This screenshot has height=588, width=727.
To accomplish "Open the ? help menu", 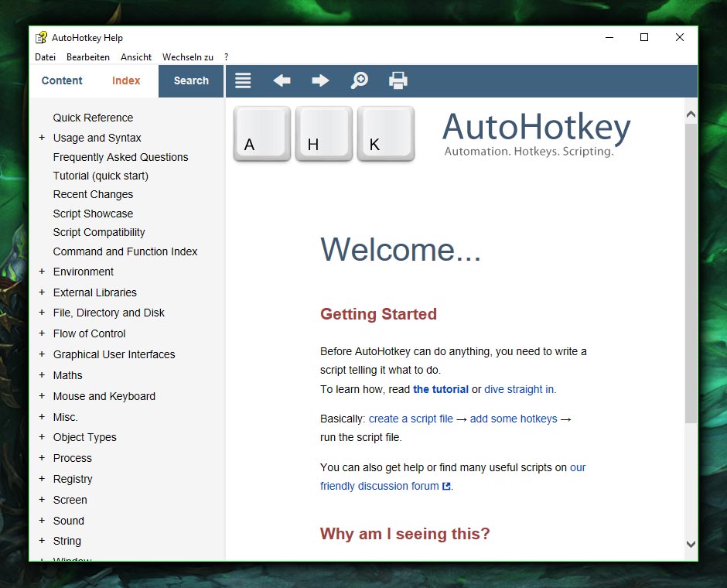I will point(227,57).
